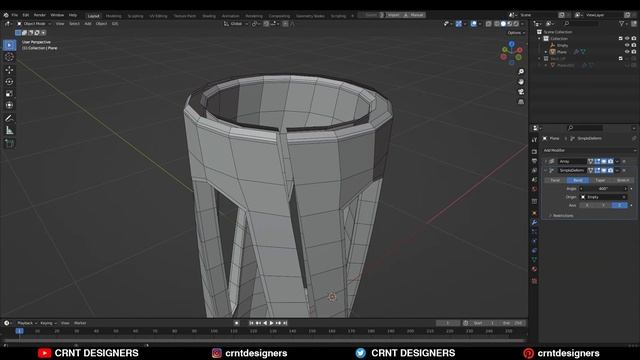Open the Window menu
Screen dimensions: 640x360
click(x=57, y=15)
